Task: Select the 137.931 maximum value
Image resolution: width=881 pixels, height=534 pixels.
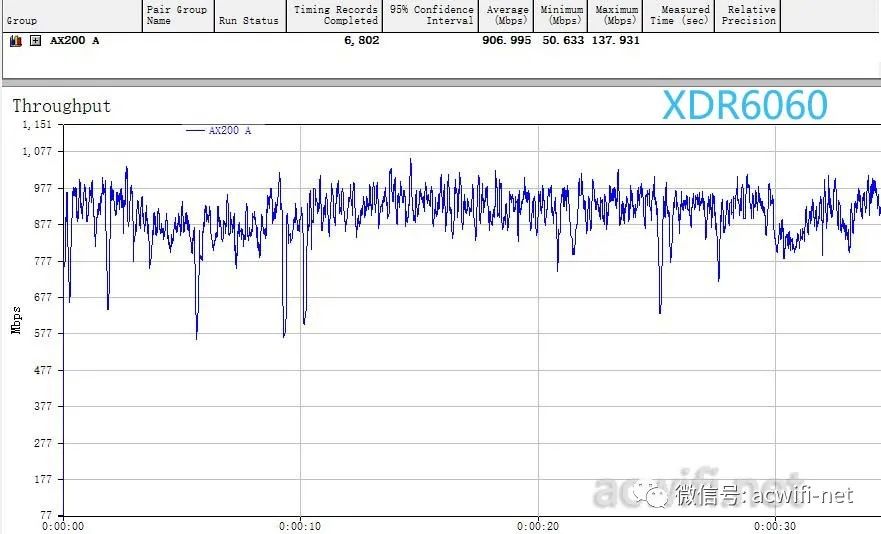Action: [x=616, y=40]
